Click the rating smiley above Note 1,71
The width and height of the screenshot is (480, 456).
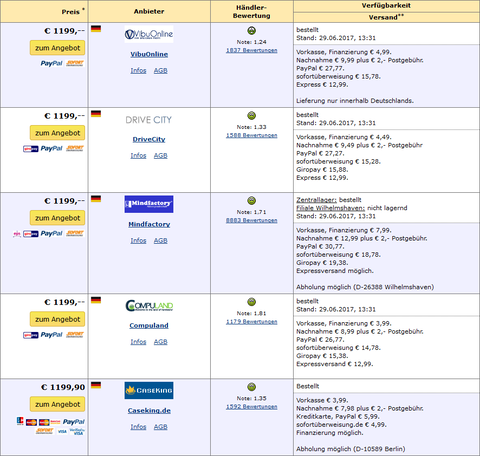tap(251, 201)
